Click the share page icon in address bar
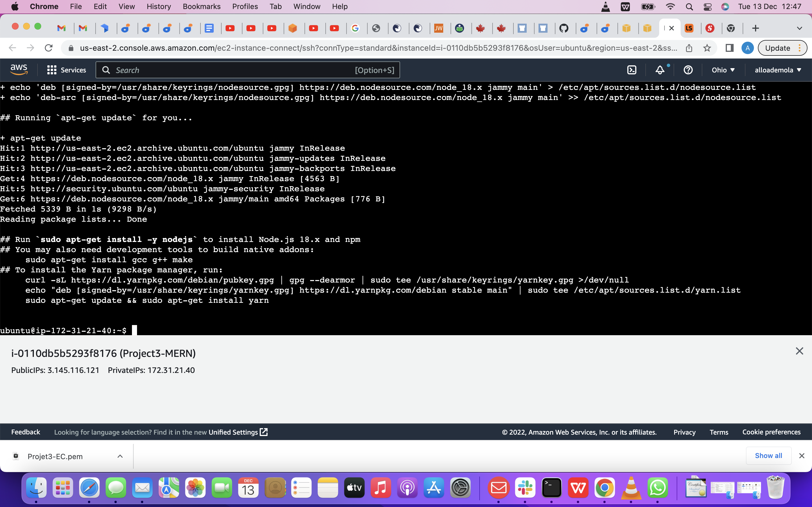Viewport: 812px width, 507px height. click(x=689, y=48)
